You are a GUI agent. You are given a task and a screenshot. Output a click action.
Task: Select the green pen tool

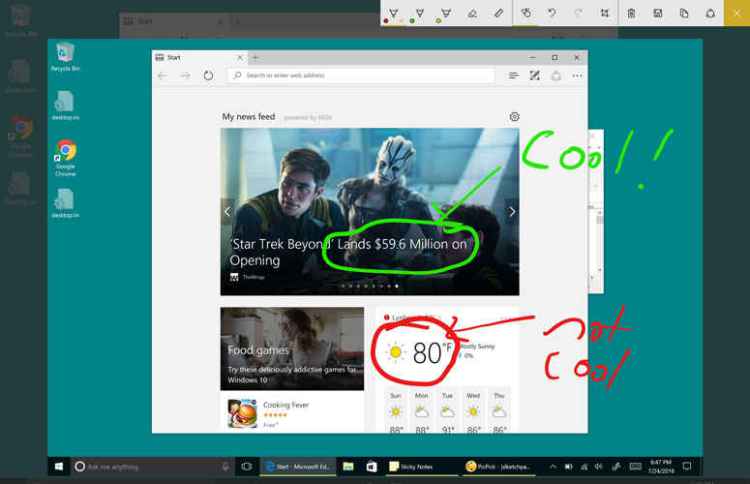click(x=420, y=13)
